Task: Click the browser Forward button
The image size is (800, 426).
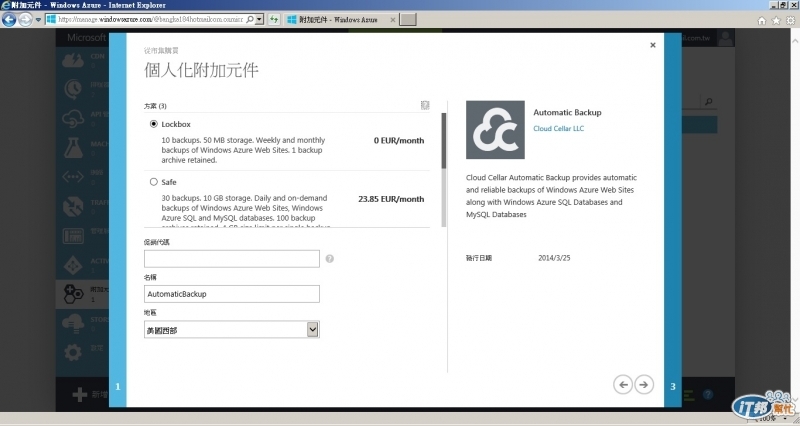Action: coord(25,19)
